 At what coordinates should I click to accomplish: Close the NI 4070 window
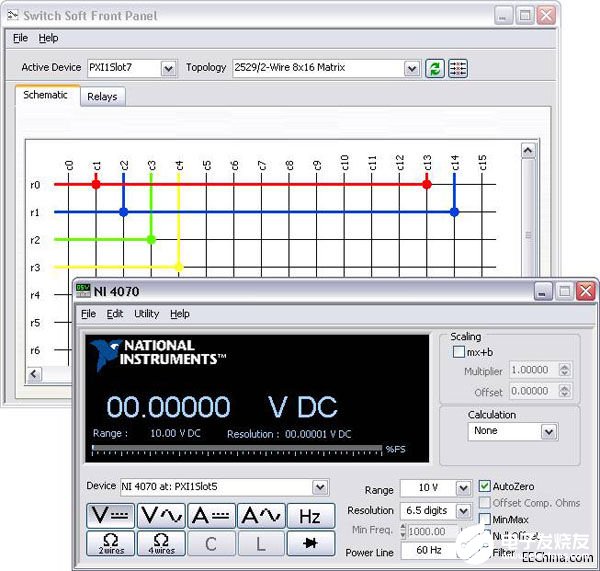(x=586, y=292)
